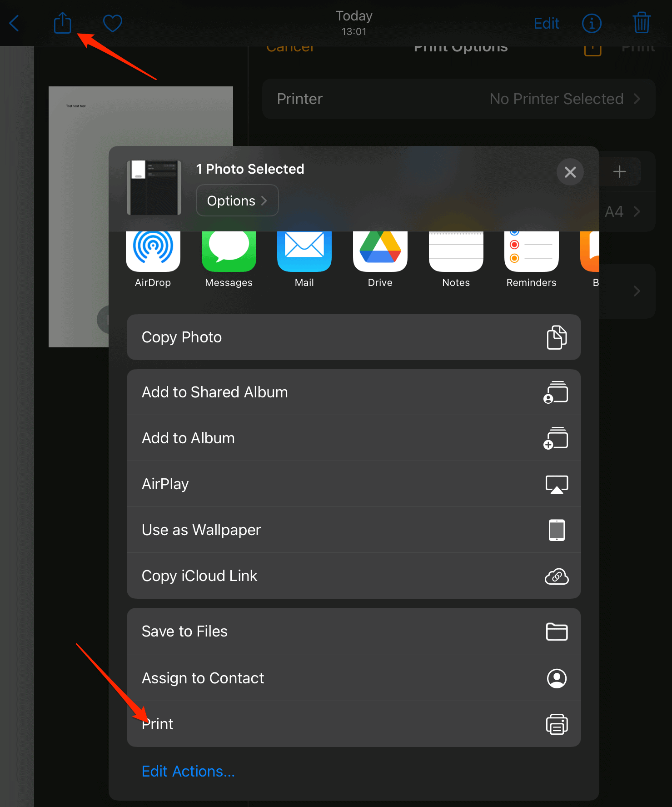Open share sheet Options
This screenshot has width=672, height=807.
tap(237, 200)
